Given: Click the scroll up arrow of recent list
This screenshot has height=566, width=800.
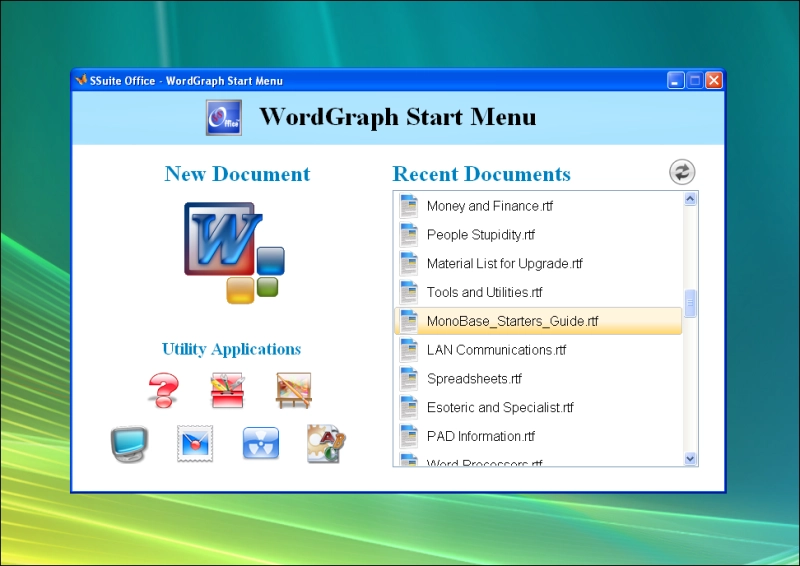Looking at the screenshot, I should 690,199.
